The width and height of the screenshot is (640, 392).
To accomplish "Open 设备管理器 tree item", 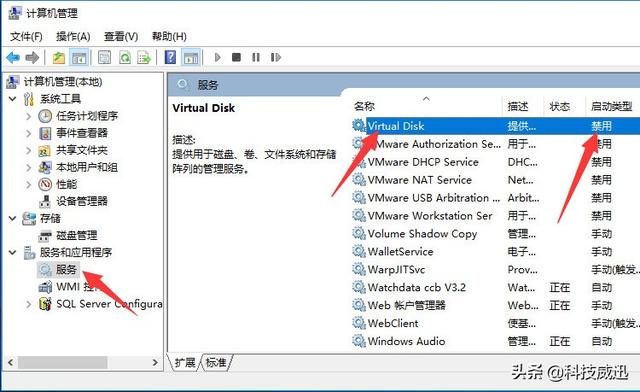I will (x=82, y=201).
